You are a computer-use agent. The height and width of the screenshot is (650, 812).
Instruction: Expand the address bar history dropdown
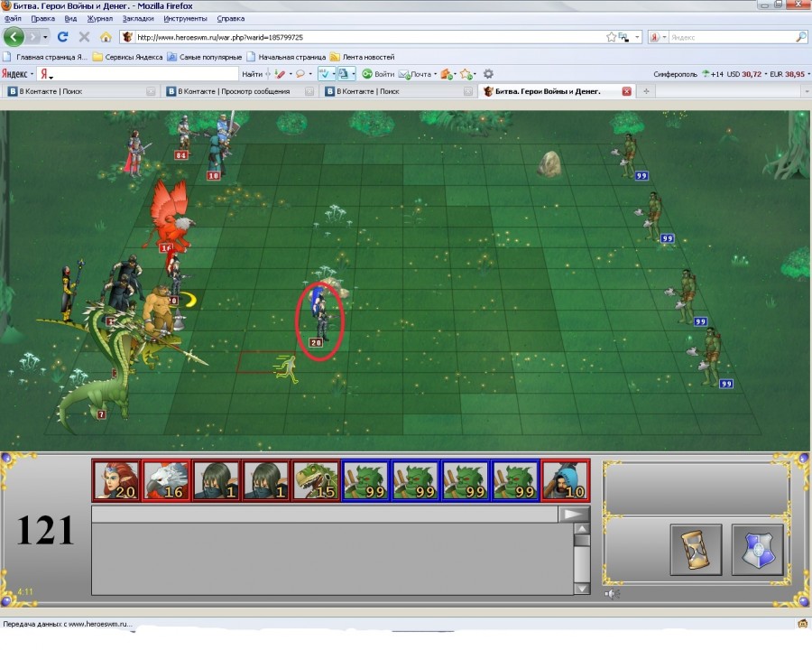coord(638,37)
